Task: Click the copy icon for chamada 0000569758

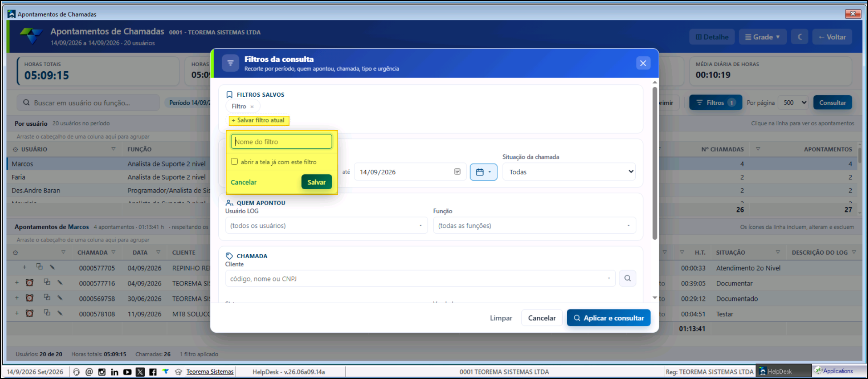Action: 47,297
